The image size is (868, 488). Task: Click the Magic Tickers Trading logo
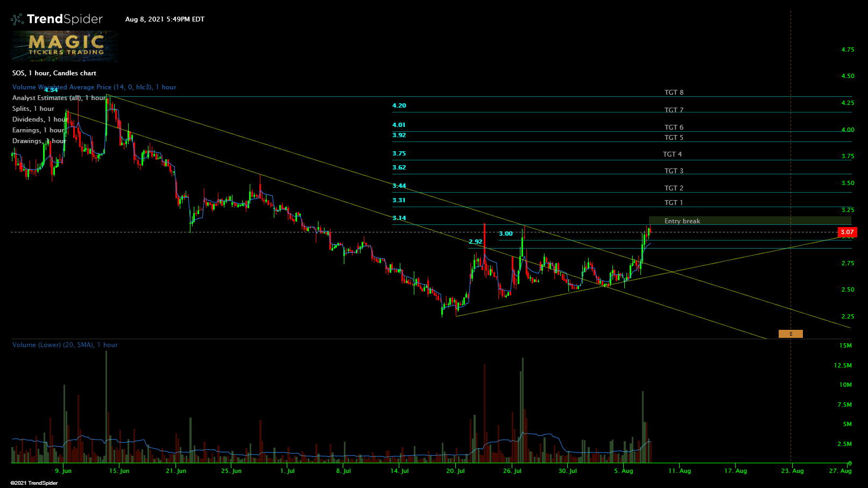pyautogui.click(x=65, y=46)
